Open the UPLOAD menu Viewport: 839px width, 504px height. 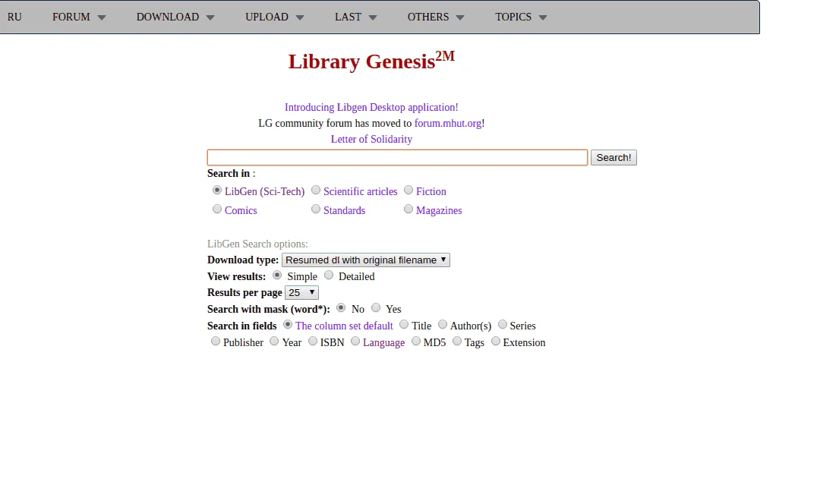(274, 17)
